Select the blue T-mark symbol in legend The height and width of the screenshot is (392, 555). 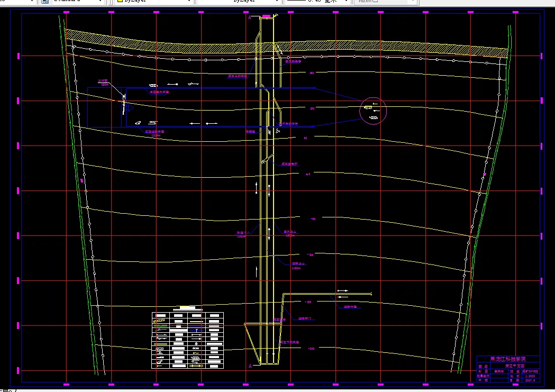[197, 330]
